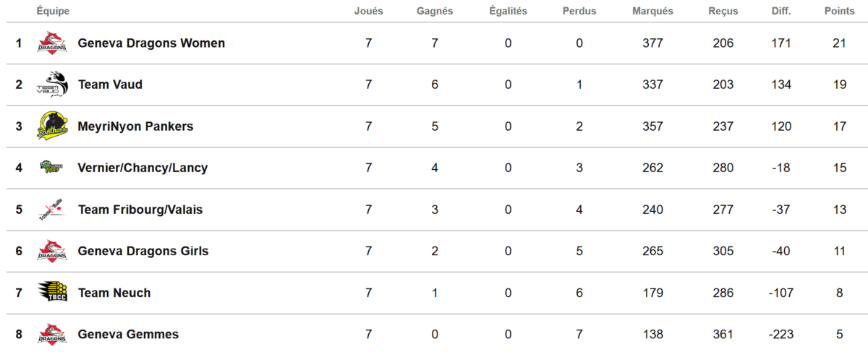Click the Équipe column header
Image resolution: width=868 pixels, height=352 pixels.
point(53,11)
